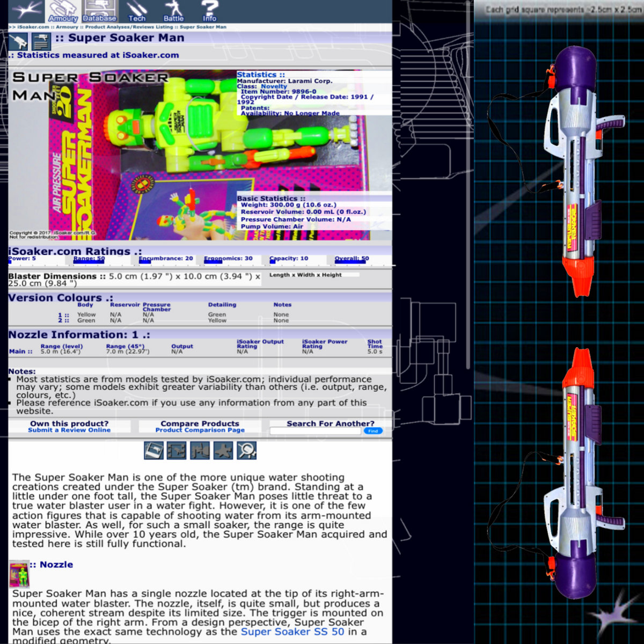The width and height of the screenshot is (644, 644).
Task: Click the magnifying glass icon in icon row
Action: click(246, 450)
